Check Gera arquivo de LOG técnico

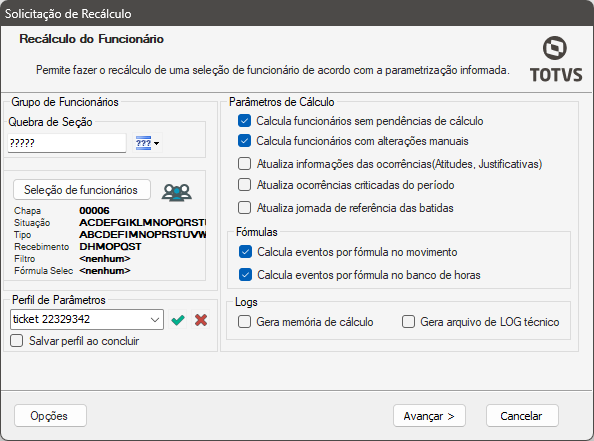[408, 322]
